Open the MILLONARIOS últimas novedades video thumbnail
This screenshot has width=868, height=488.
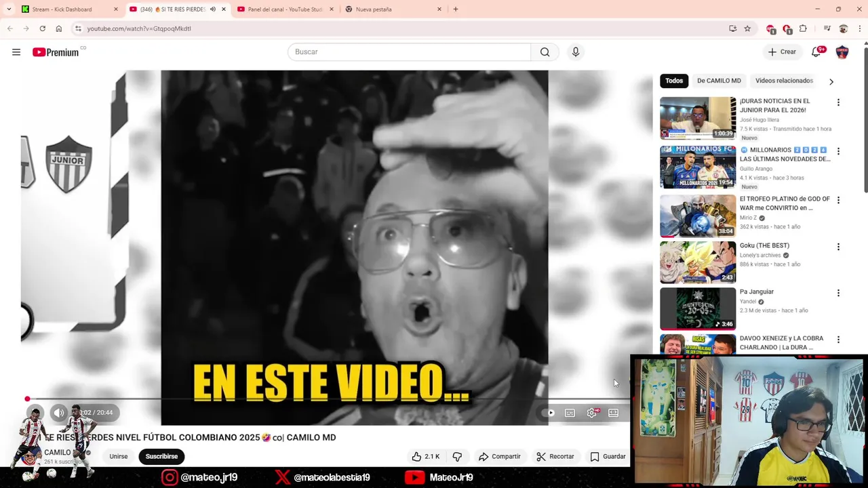pyautogui.click(x=698, y=167)
